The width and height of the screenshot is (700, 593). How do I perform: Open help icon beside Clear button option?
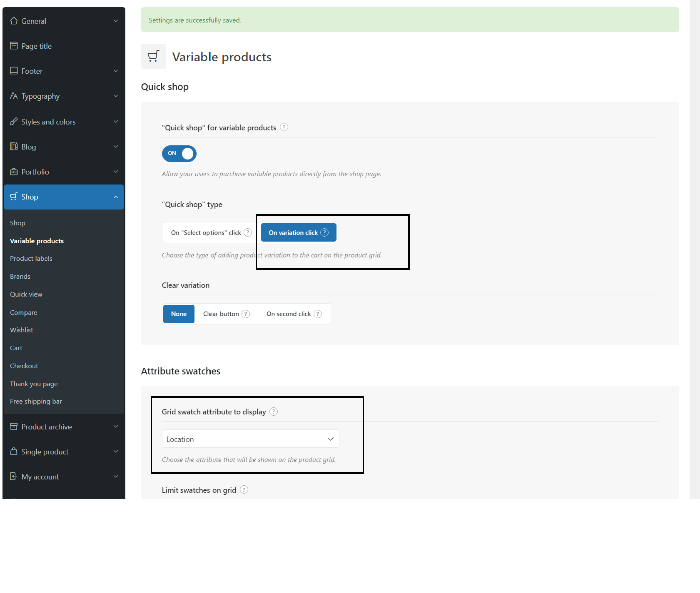coord(246,314)
